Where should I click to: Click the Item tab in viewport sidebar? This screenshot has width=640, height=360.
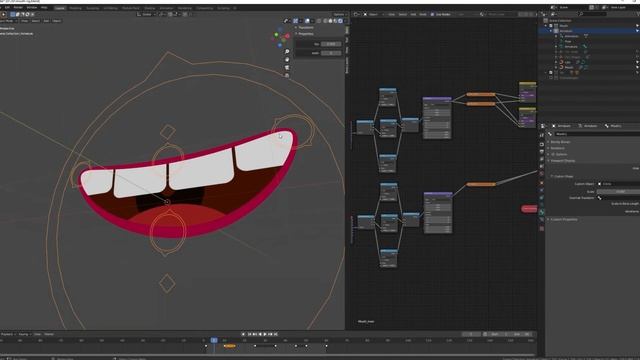point(347,30)
